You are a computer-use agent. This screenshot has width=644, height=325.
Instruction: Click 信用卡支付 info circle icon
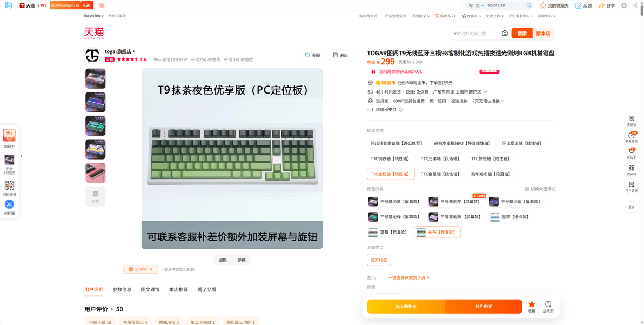click(401, 110)
